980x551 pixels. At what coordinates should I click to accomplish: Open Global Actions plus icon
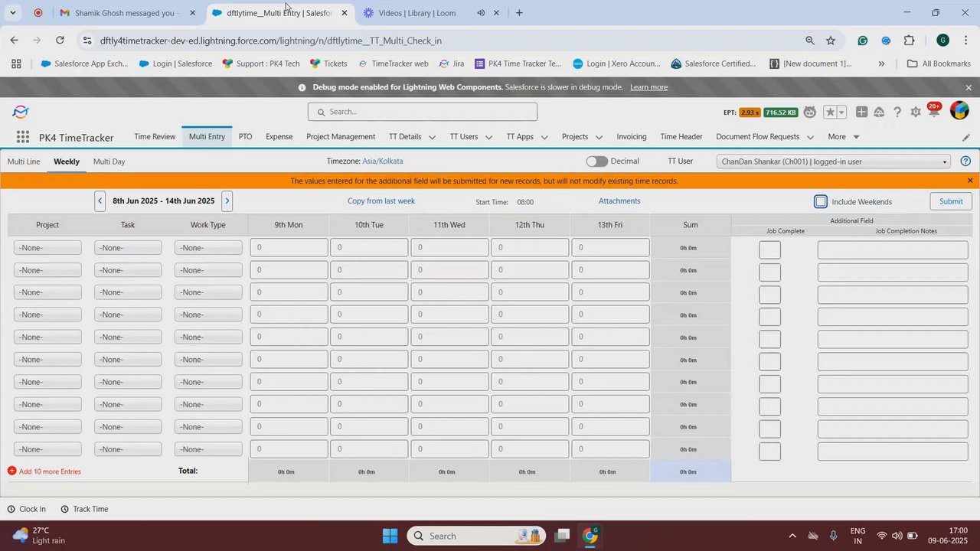[x=861, y=112]
